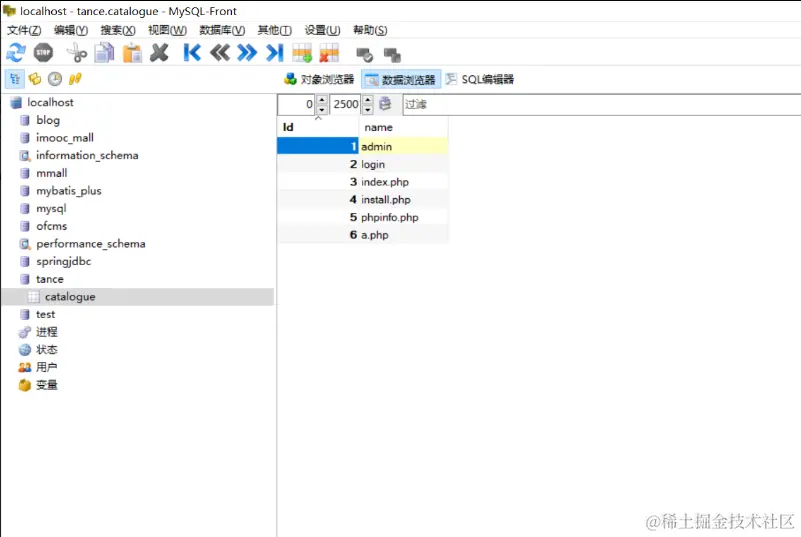Click the MySQL-Front title bar icon

(9, 10)
